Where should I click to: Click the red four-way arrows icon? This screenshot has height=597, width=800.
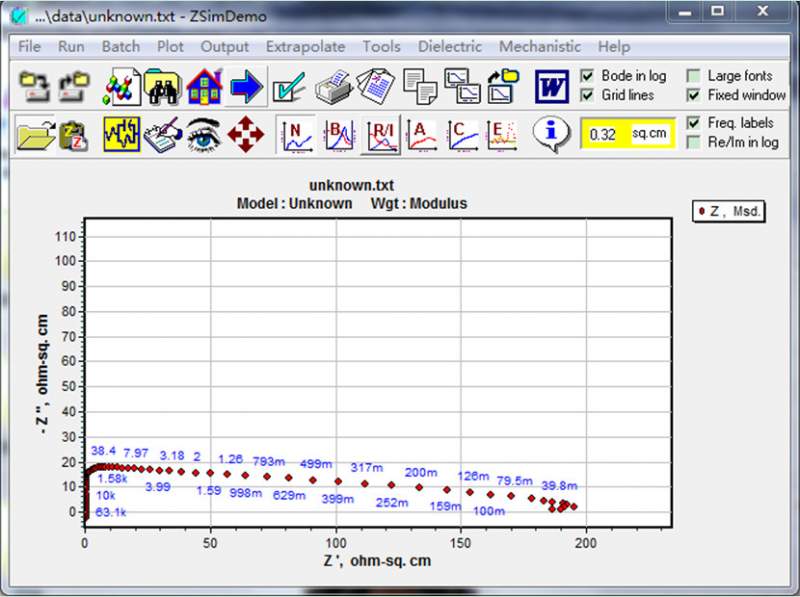click(x=246, y=134)
